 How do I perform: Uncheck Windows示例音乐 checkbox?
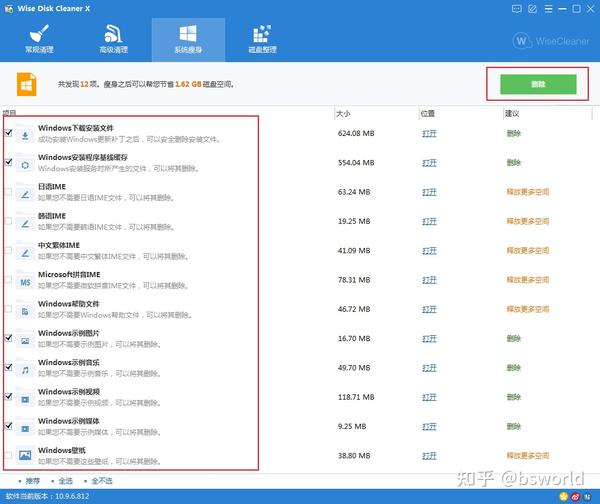[8, 367]
